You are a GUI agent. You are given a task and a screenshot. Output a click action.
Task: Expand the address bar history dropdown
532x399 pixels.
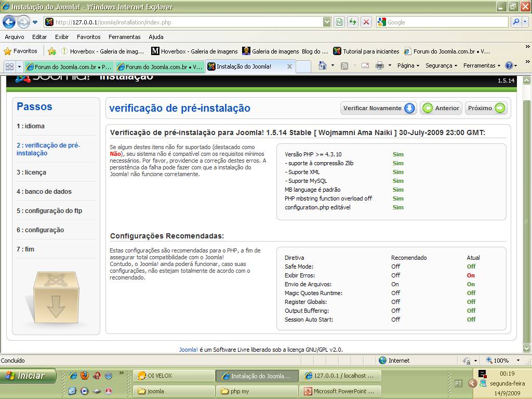pyautogui.click(x=327, y=22)
